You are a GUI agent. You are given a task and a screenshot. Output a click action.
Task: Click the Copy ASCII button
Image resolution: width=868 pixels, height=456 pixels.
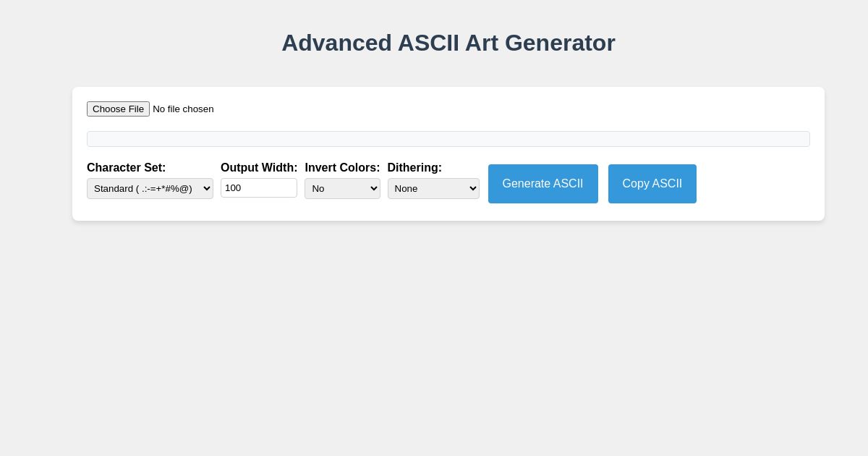(x=652, y=184)
